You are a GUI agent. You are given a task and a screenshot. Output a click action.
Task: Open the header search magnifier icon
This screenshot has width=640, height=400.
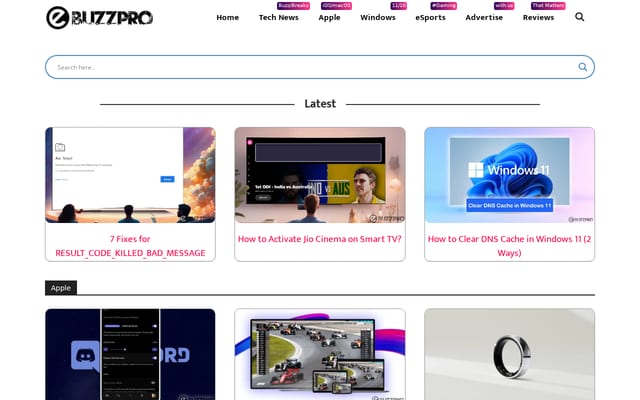pos(579,17)
